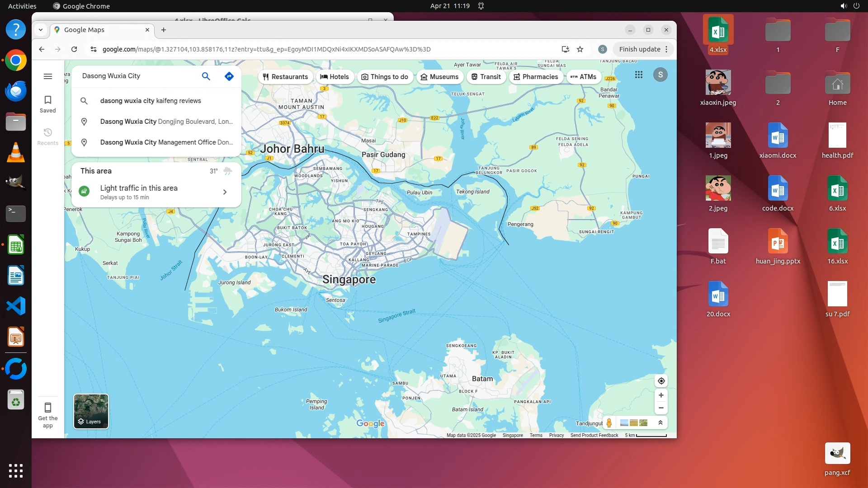Screen dimensions: 868x488
Task: Click the search magnifier icon
Action: (x=206, y=76)
